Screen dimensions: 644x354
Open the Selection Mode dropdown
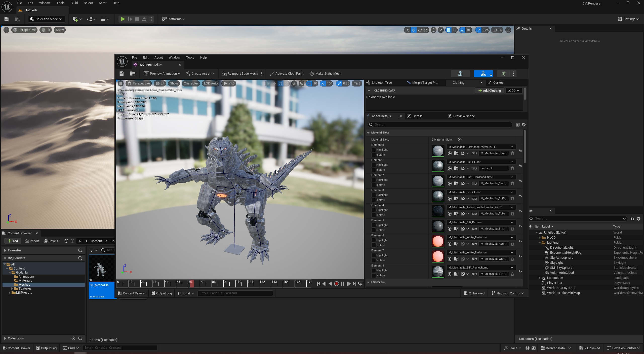[46, 19]
